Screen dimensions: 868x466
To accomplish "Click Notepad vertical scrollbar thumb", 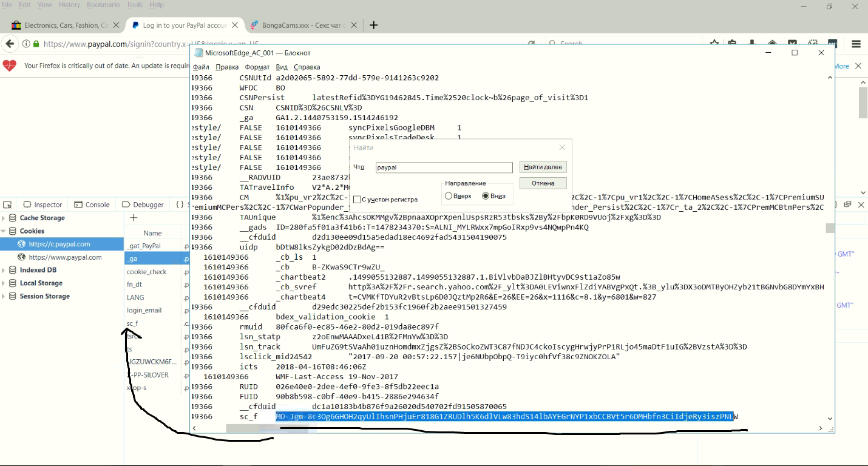I will pyautogui.click(x=830, y=228).
